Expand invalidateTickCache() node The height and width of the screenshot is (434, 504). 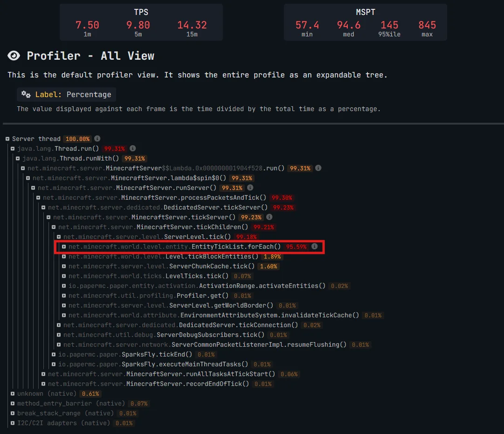pos(64,315)
